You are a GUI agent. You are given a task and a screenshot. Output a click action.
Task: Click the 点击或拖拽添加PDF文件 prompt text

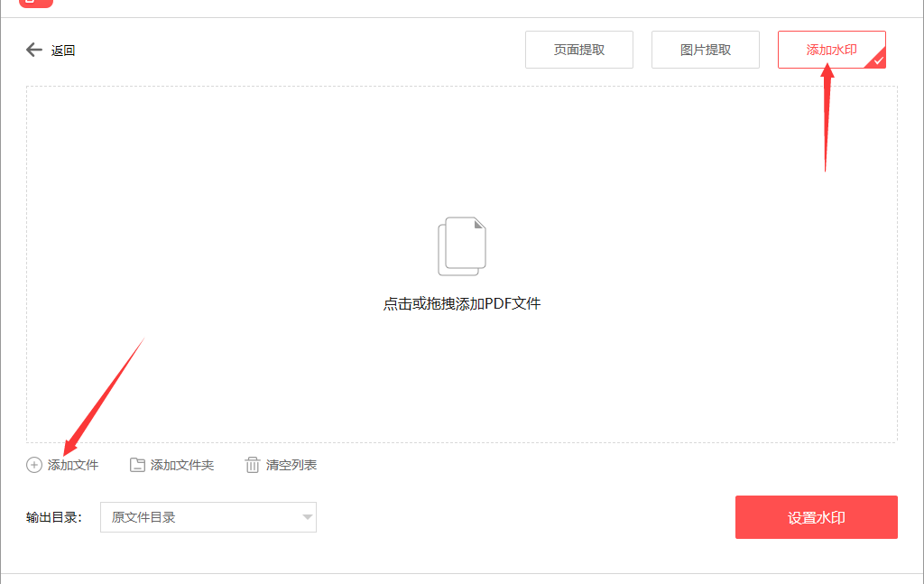[462, 303]
